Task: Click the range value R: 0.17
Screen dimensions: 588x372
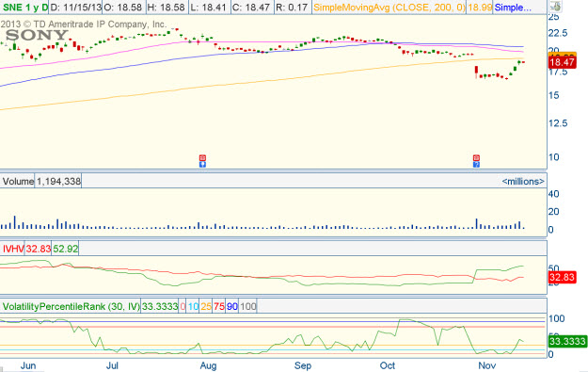Action: (x=292, y=8)
